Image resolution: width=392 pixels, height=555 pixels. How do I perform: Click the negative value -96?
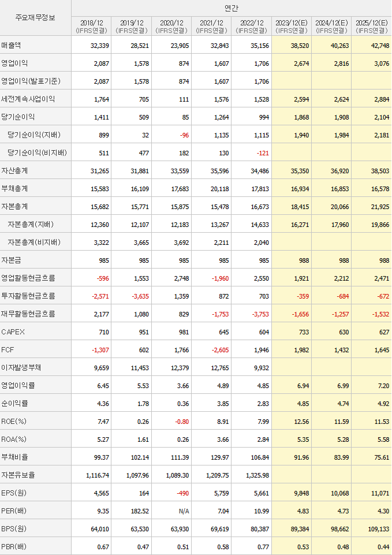[184, 135]
